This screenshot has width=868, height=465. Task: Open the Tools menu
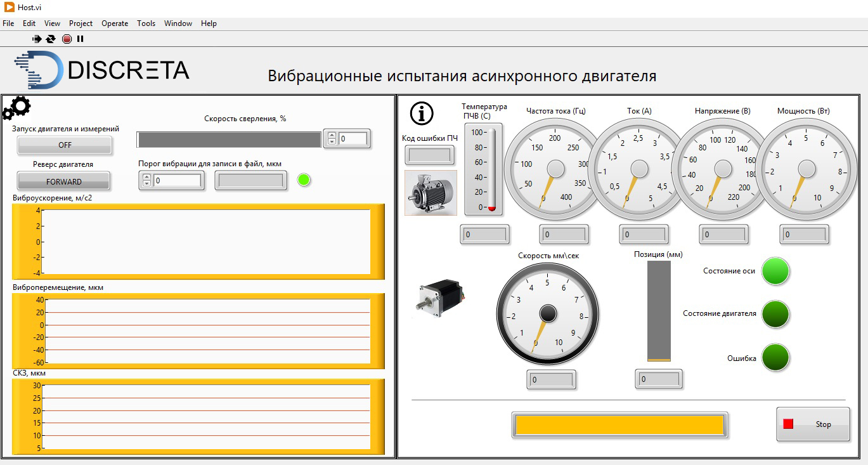point(146,23)
